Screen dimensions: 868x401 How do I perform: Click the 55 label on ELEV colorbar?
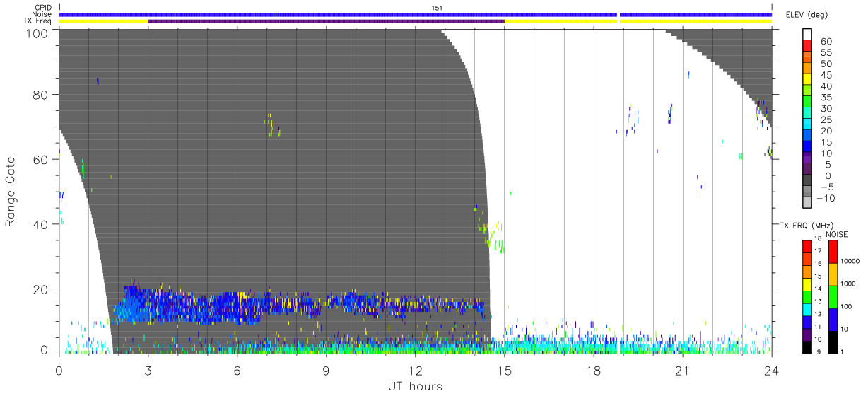(x=826, y=52)
